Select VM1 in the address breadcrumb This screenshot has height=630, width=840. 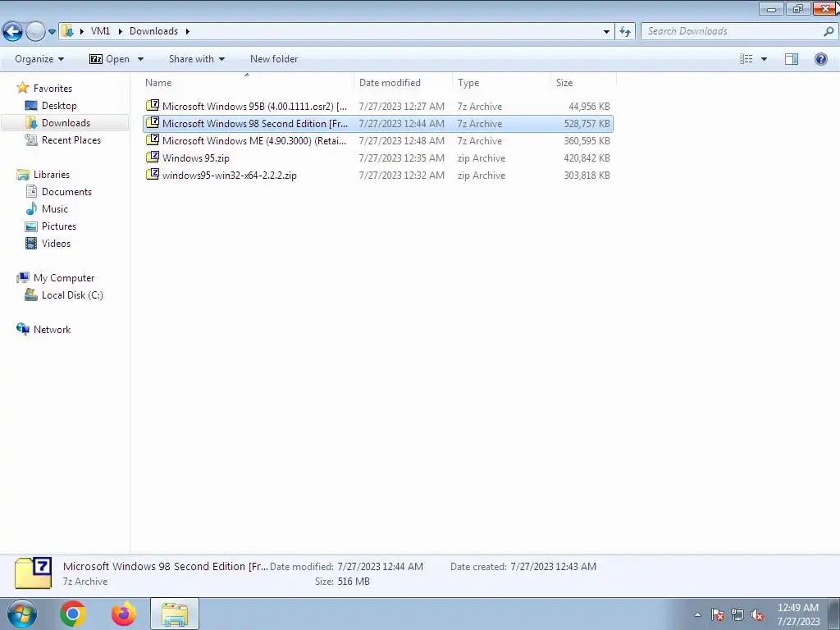100,31
